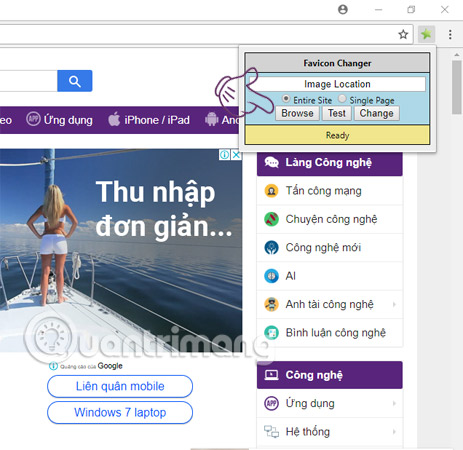Open the Làng Công nghệ section header
This screenshot has width=463, height=450.
click(330, 162)
